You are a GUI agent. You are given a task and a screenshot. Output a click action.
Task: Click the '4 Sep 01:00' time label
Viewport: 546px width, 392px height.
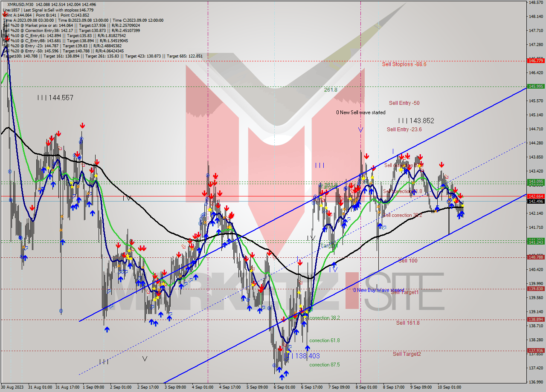(x=203, y=387)
